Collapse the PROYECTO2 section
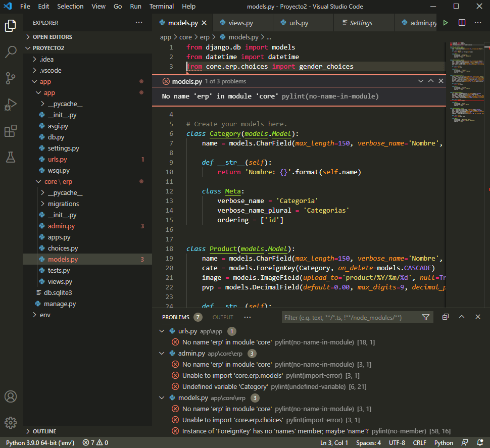 (x=87, y=48)
